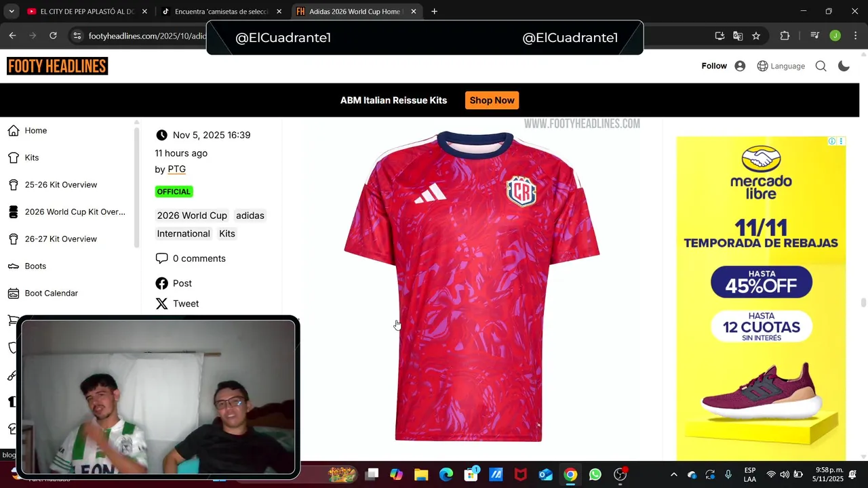The height and width of the screenshot is (488, 868).
Task: Close the TikTok Encuentra camisetas tab
Action: click(279, 12)
